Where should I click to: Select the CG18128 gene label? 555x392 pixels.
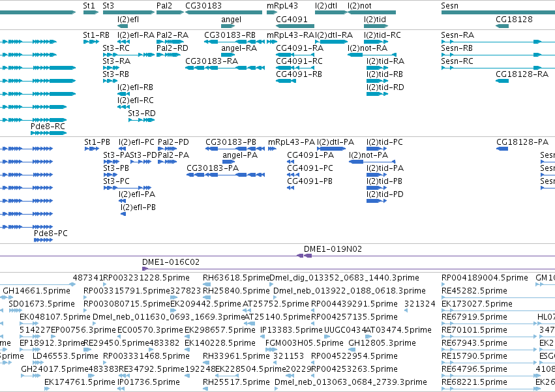[x=514, y=19]
